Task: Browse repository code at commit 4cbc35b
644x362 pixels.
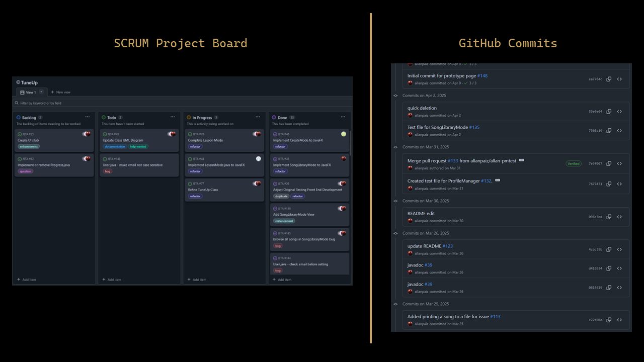Action: point(619,249)
